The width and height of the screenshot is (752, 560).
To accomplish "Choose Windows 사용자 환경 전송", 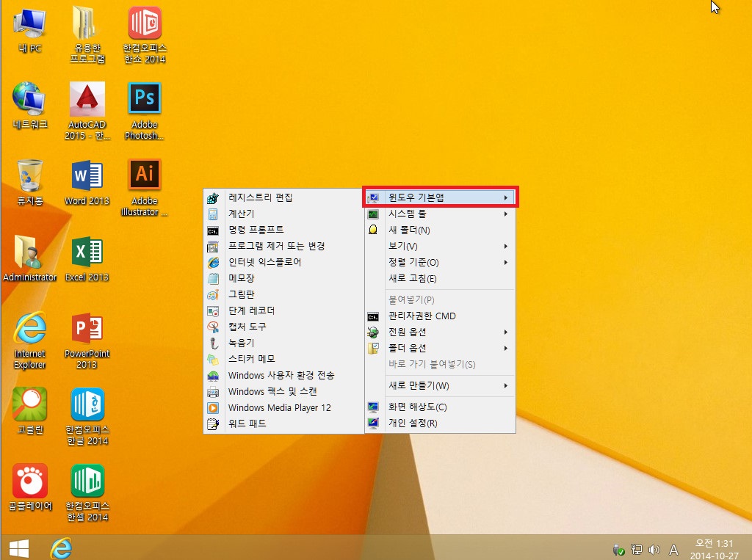I will (284, 375).
